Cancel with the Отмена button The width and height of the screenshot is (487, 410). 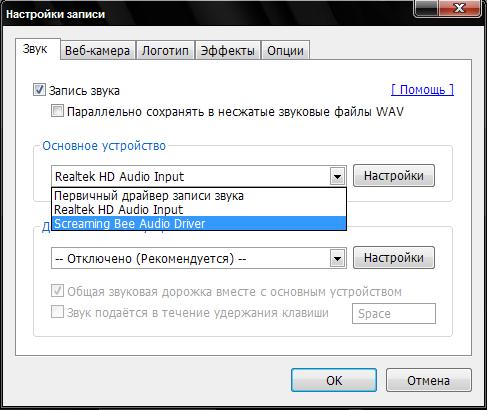(429, 380)
